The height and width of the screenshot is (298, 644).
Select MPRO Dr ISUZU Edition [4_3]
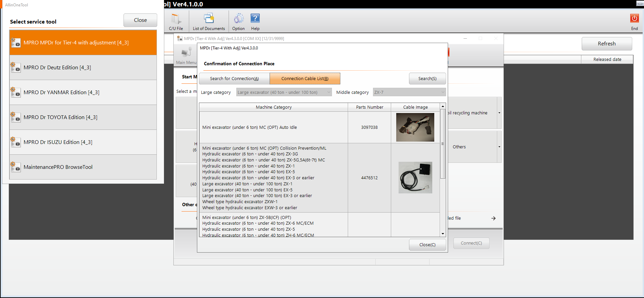tap(83, 142)
